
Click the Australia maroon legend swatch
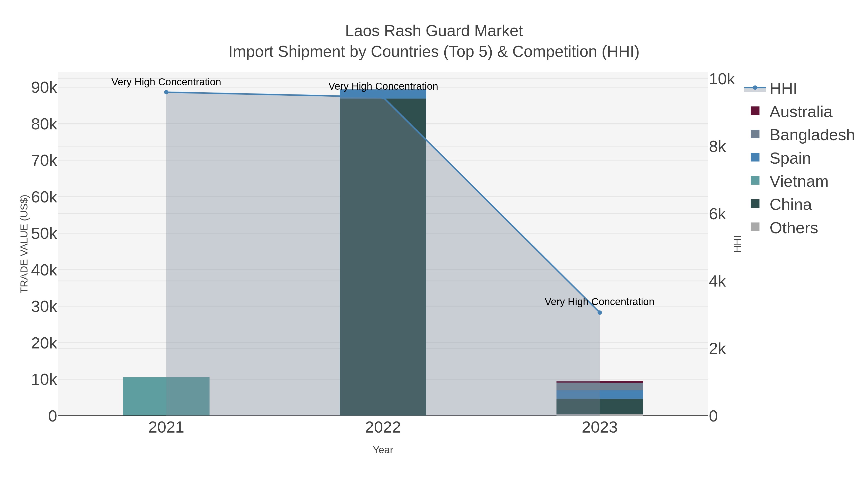click(x=755, y=111)
